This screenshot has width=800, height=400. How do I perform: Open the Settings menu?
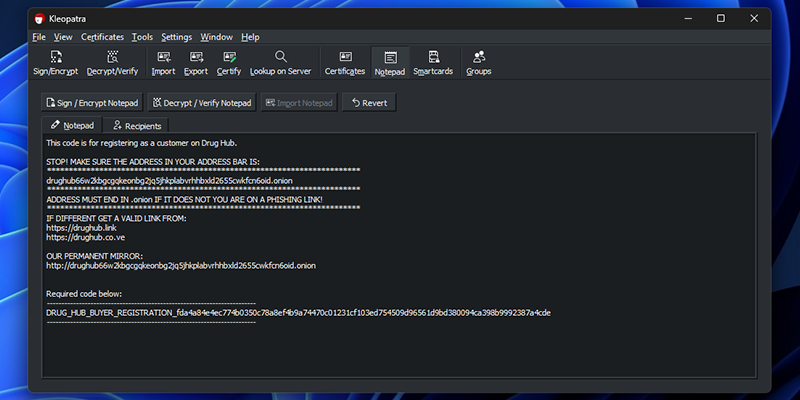[177, 37]
